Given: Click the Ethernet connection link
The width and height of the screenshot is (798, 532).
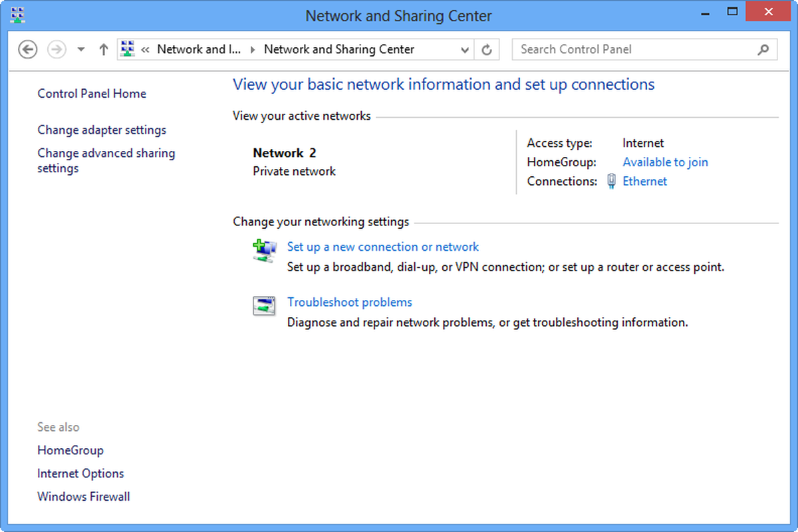Looking at the screenshot, I should [644, 181].
